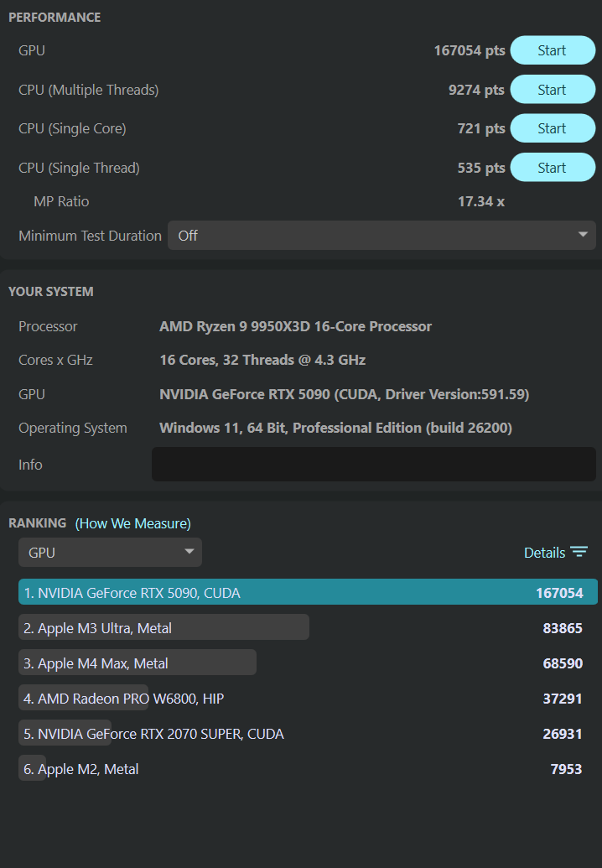Click the 9274 pts score
Viewport: 602px width, 868px height.
476,90
